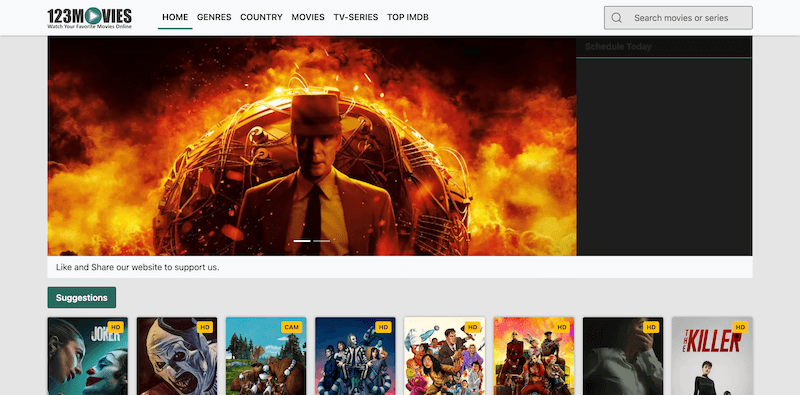Click the Suggestions button
The height and width of the screenshot is (395, 800).
click(82, 298)
